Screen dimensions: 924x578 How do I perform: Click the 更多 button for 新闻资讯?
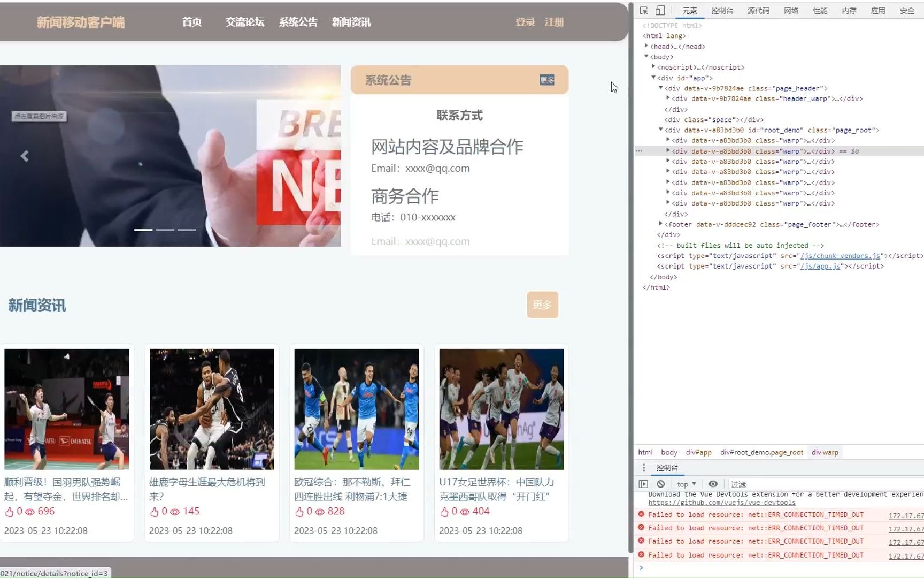[x=542, y=305]
